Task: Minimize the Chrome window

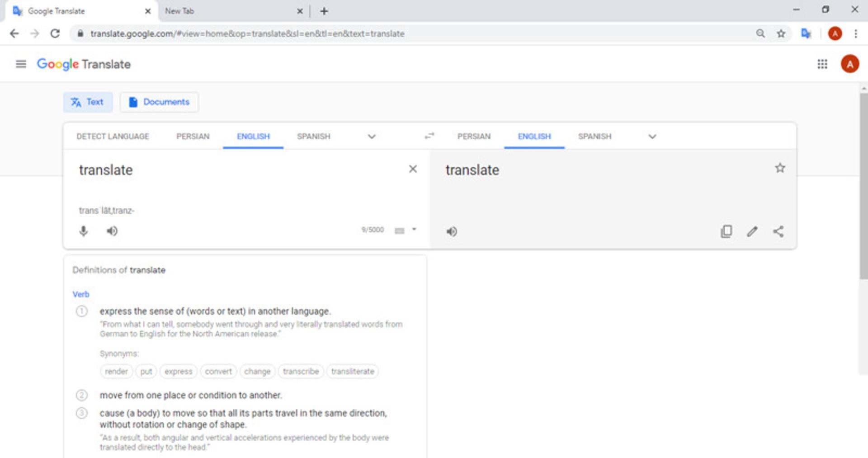Action: [x=796, y=9]
